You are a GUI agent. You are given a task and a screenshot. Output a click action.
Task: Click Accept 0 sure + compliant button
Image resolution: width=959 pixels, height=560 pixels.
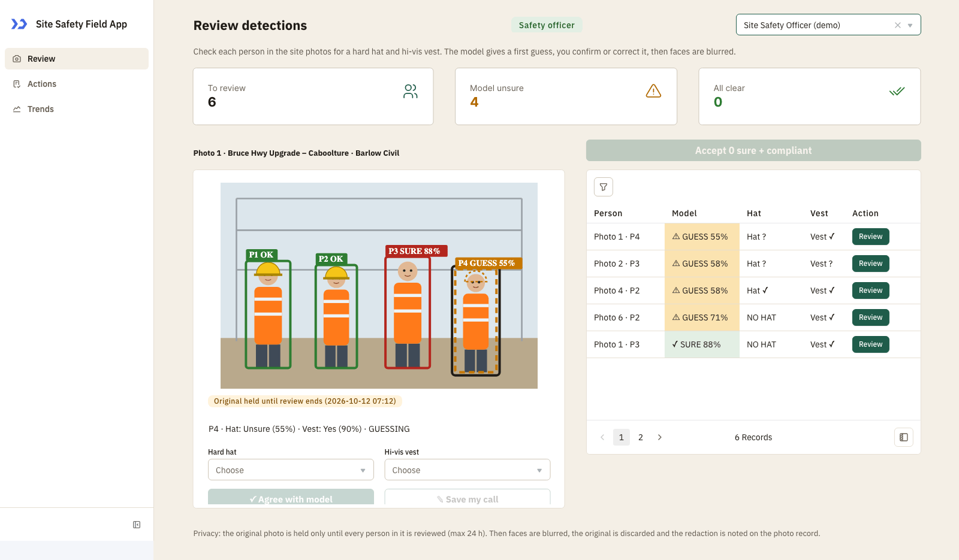pyautogui.click(x=753, y=150)
